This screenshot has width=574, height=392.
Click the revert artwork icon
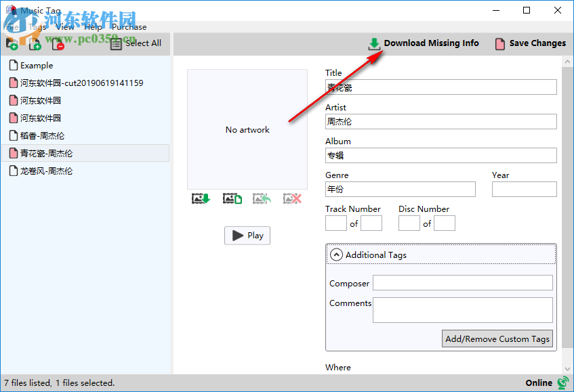[x=262, y=199]
